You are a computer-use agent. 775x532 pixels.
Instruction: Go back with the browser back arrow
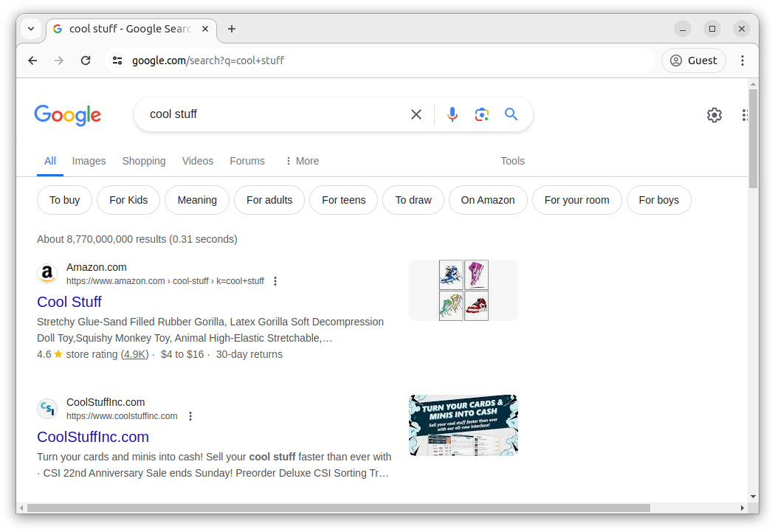[32, 61]
